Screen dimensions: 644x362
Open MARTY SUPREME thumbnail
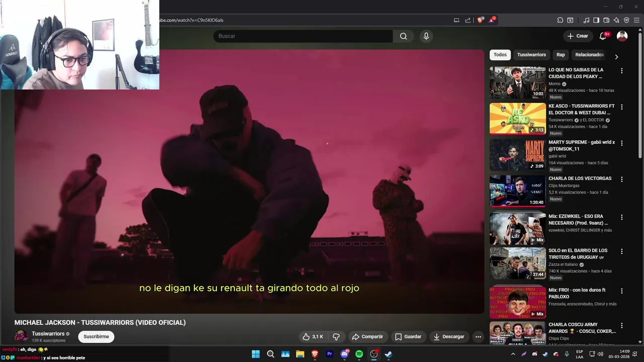click(518, 155)
